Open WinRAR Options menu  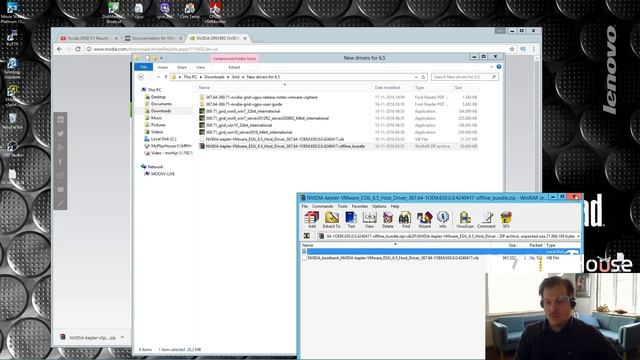(x=379, y=206)
